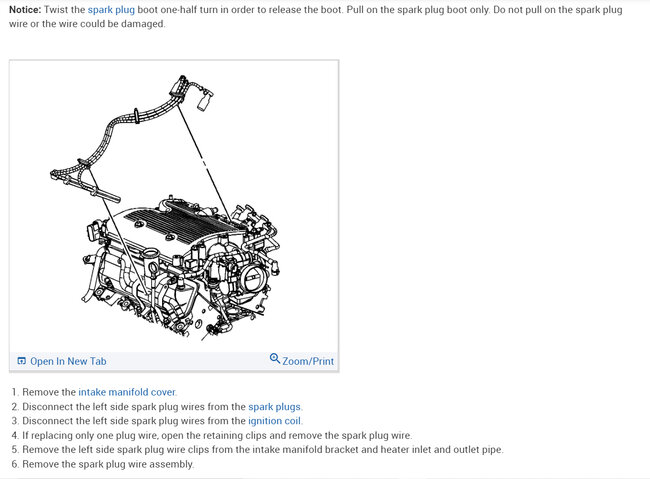The height and width of the screenshot is (479, 650).
Task: Click the throttle body in the diagram
Action: (x=252, y=277)
